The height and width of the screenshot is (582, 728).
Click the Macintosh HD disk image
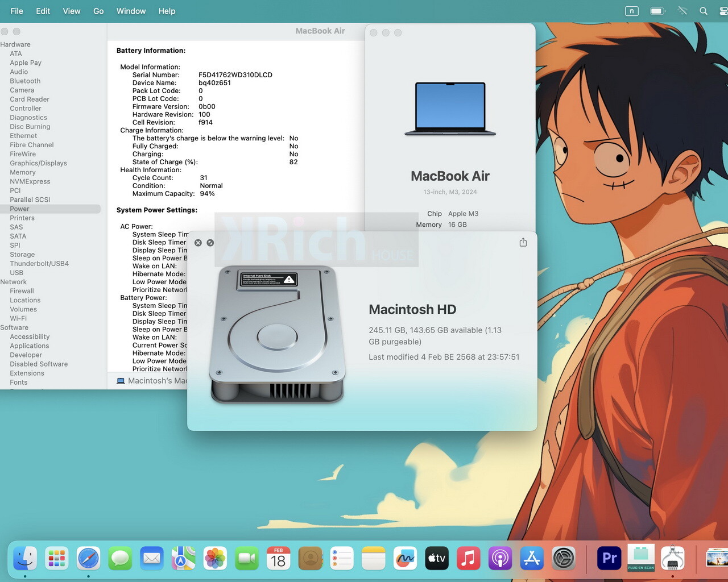point(277,335)
